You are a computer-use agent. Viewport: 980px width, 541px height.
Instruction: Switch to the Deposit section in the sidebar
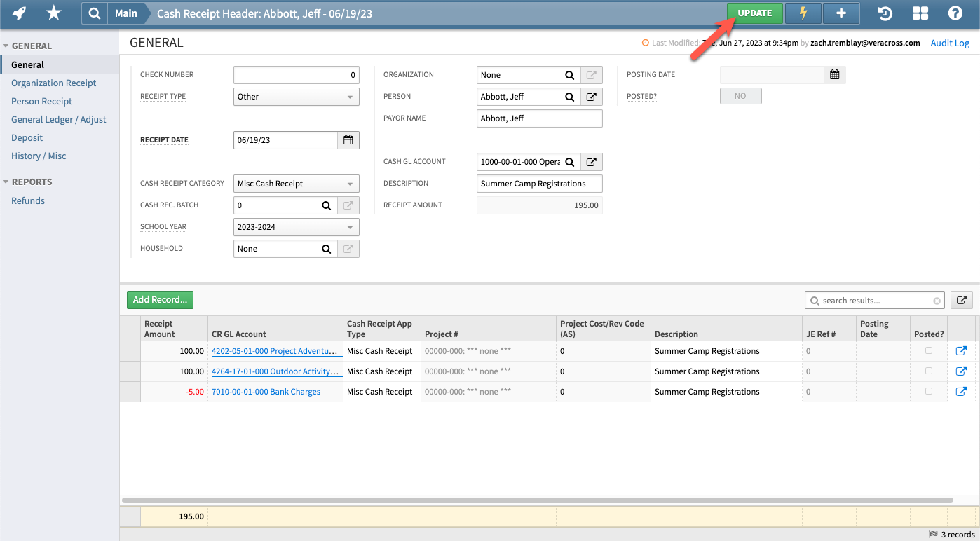tap(27, 137)
